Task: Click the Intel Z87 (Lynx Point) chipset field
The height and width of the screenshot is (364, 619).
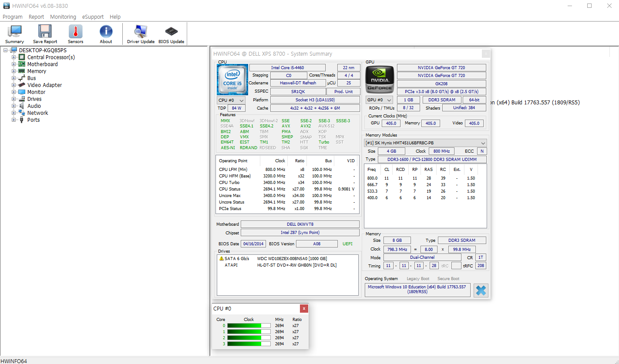Action: (x=300, y=233)
